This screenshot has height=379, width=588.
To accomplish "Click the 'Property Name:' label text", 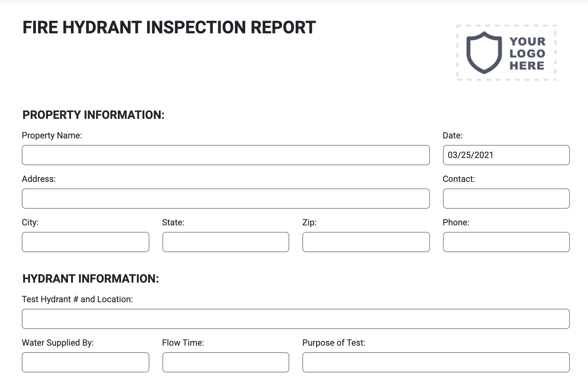I will point(52,136).
